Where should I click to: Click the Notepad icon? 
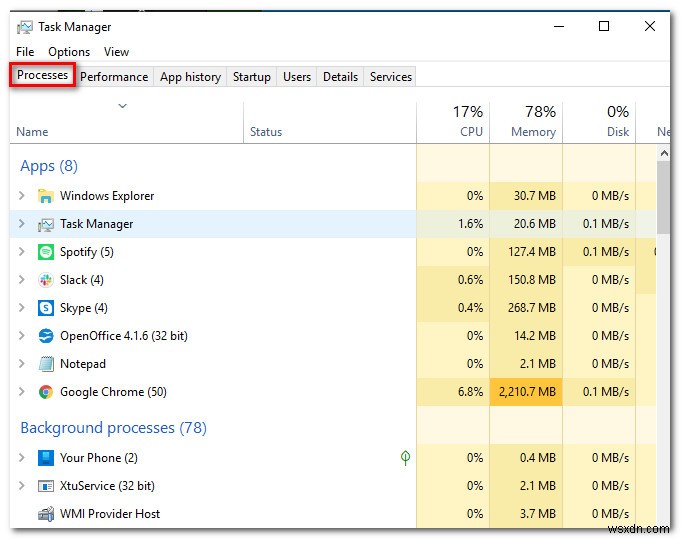46,364
